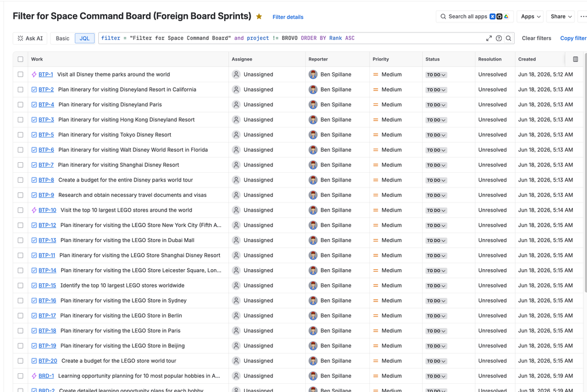Viewport: 587px width, 392px height.
Task: Change status dropdown for BTP-4
Action: point(436,105)
